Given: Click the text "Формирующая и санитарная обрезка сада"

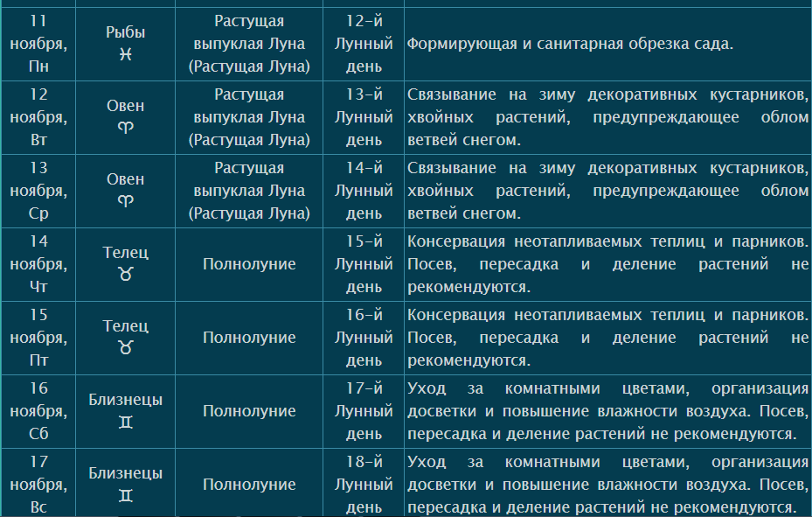Looking at the screenshot, I should tap(569, 44).
